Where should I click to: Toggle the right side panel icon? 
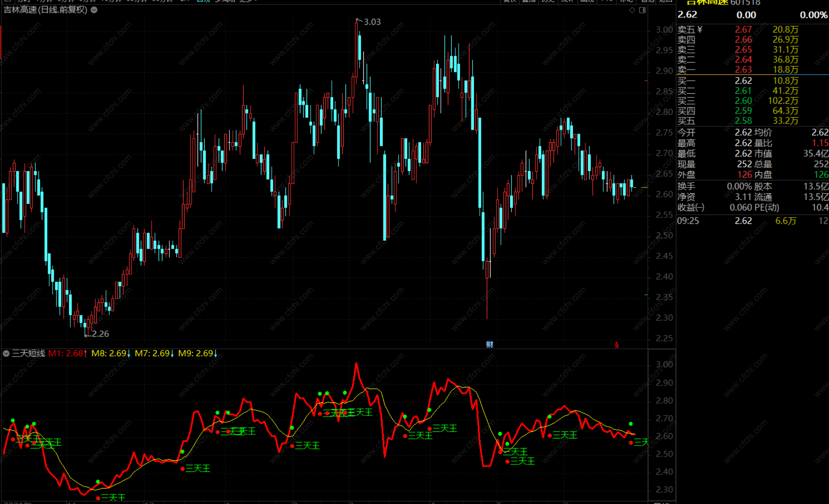click(643, 10)
